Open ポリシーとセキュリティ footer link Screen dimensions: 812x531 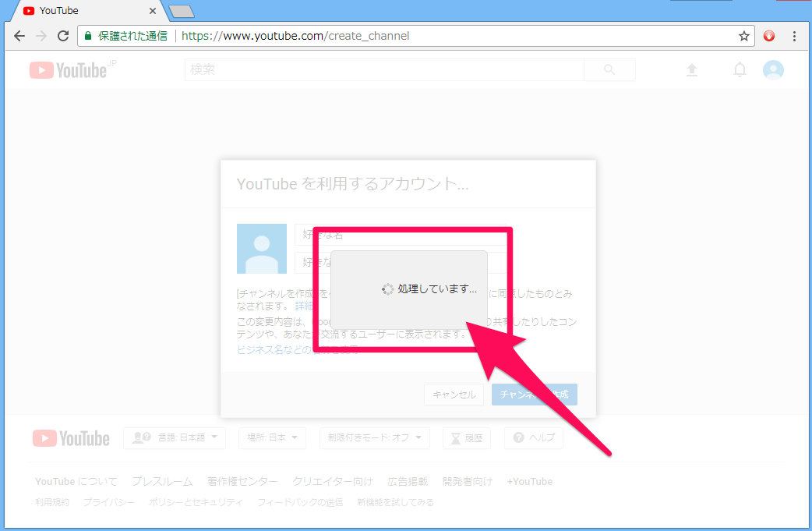196,502
